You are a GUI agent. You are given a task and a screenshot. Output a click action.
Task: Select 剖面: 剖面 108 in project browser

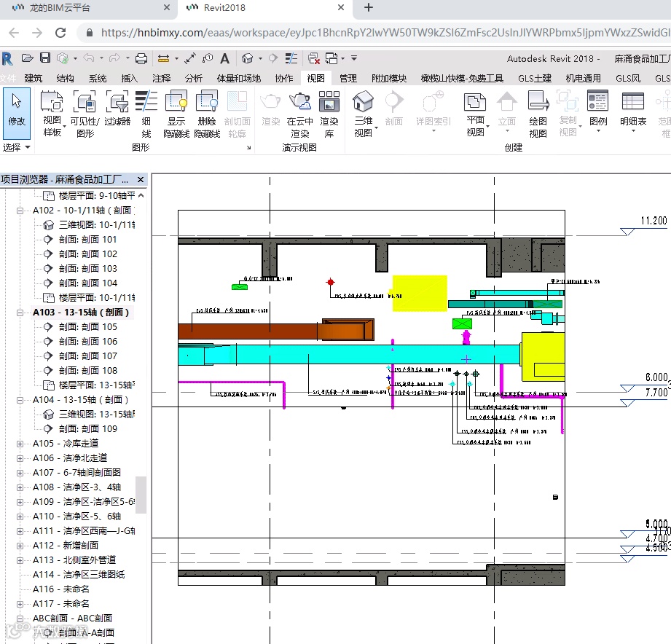pyautogui.click(x=87, y=371)
